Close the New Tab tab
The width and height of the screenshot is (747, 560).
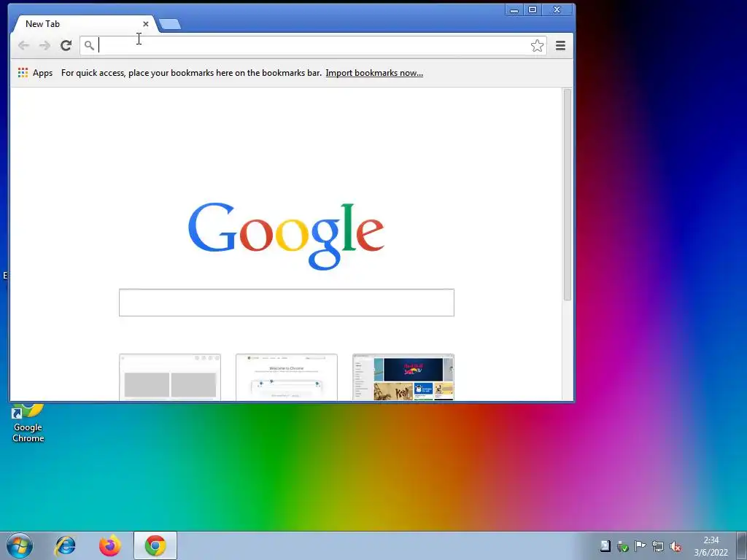(146, 24)
